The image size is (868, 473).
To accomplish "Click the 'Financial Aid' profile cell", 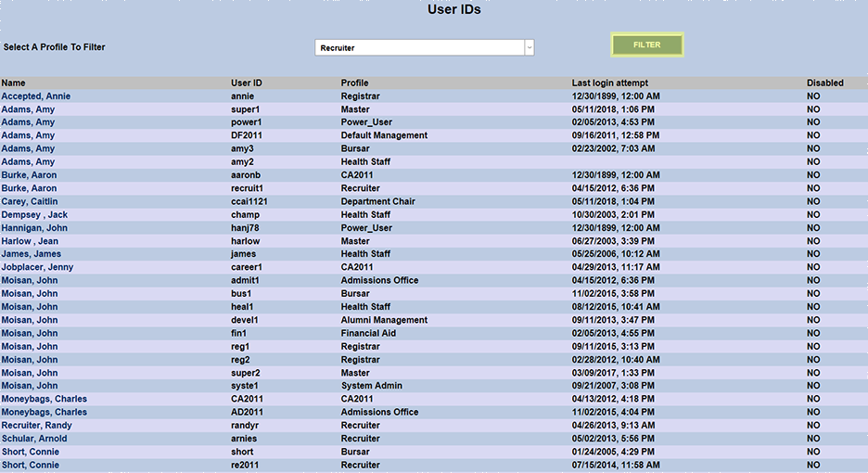I will coord(368,334).
